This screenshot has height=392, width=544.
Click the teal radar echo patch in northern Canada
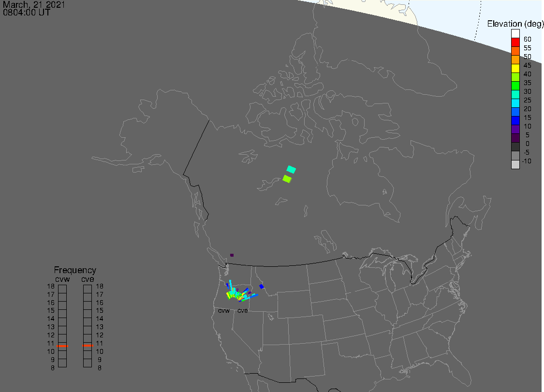tap(291, 169)
